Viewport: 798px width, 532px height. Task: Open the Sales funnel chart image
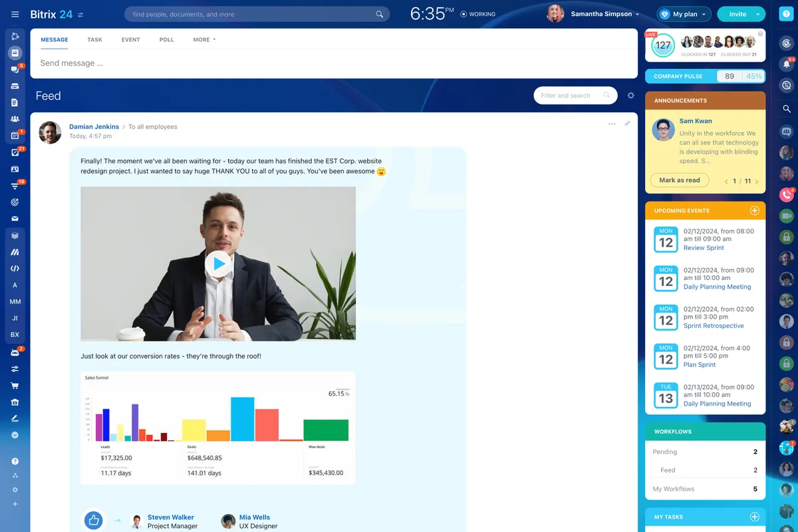coord(218,428)
